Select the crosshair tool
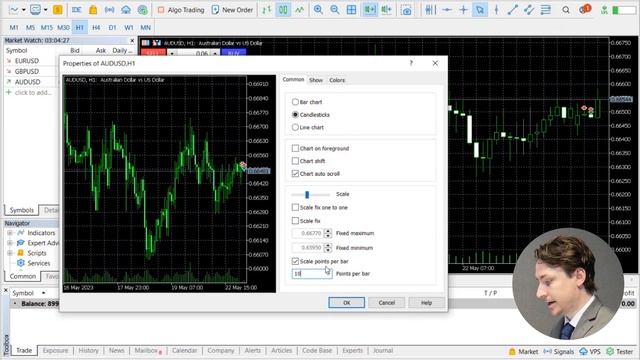The image size is (640, 360). [463, 9]
